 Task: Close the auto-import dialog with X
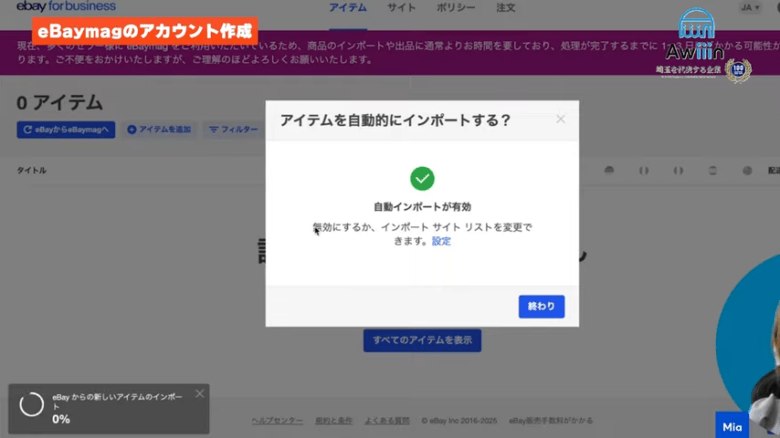click(x=560, y=119)
